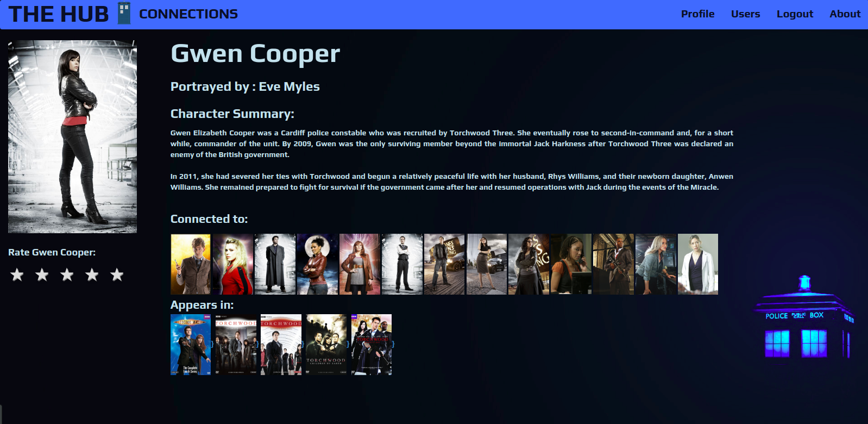Open Doctor Who Complete Fourth Series cover

[x=191, y=345]
